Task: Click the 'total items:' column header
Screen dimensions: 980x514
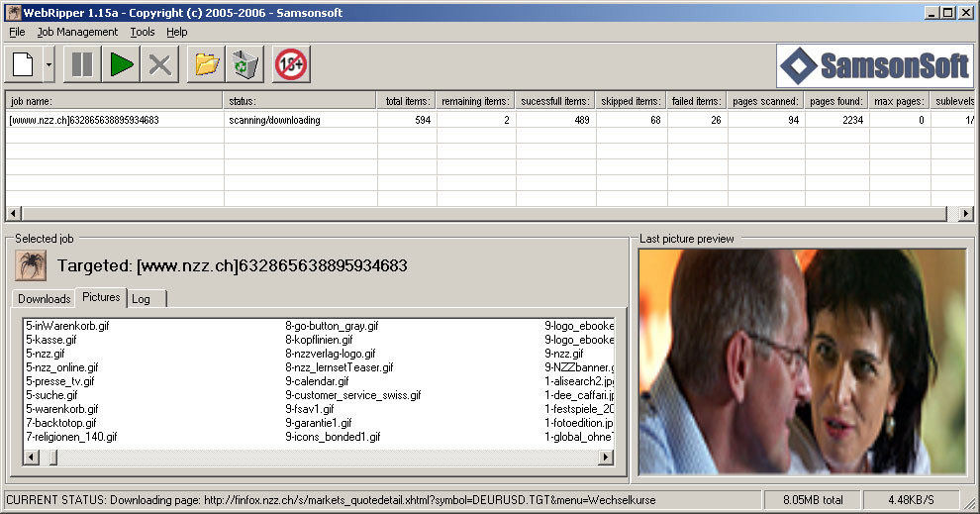Action: pos(407,101)
